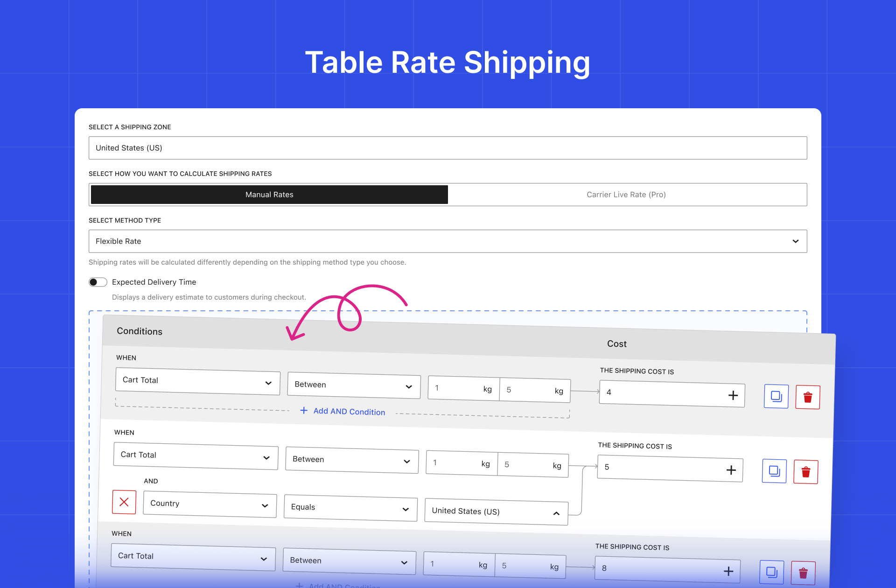Duplicate the rule with shipping cost 4
Image resolution: width=896 pixels, height=588 pixels.
pos(776,396)
